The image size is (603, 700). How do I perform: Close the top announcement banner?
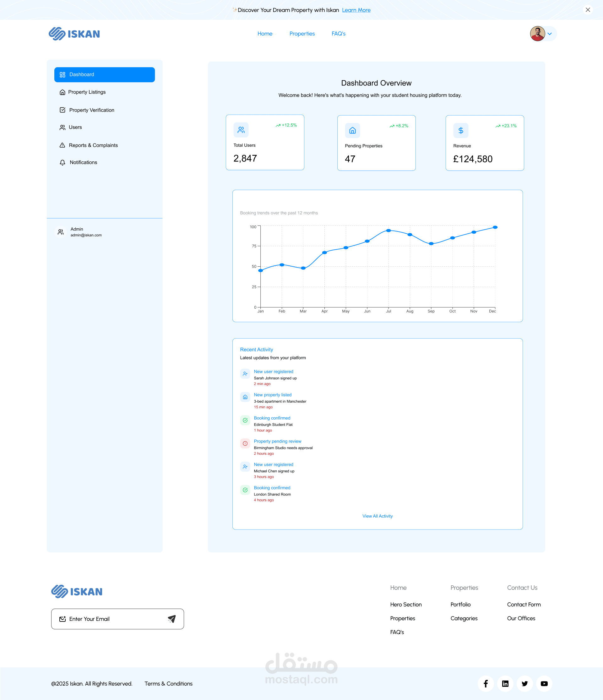click(x=588, y=10)
